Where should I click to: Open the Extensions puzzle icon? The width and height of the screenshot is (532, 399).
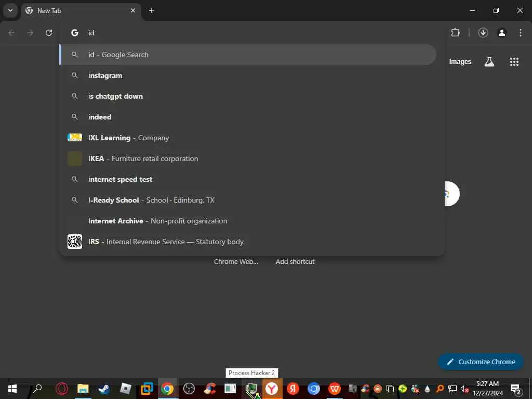coord(455,33)
